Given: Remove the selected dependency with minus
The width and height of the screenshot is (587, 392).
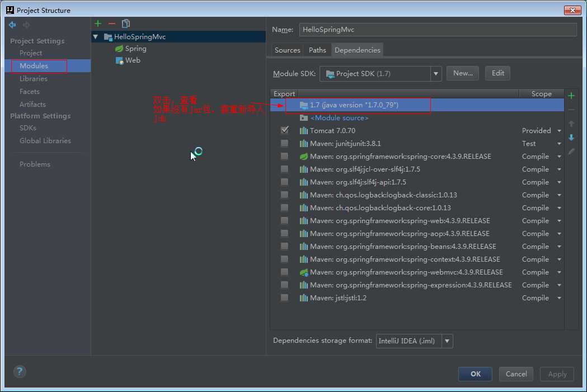Looking at the screenshot, I should (x=571, y=110).
